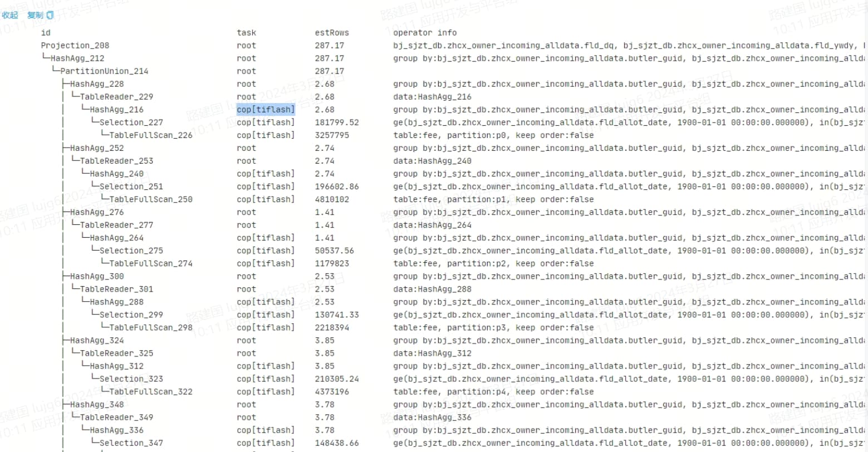Click the 收起 collapse link
This screenshot has width=868, height=452.
tap(10, 15)
